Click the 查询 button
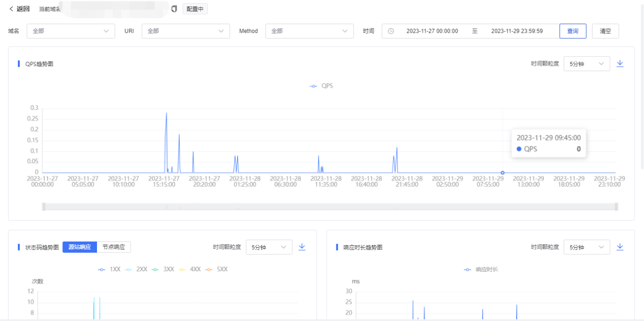Viewport: 644px width, 321px height. point(573,31)
